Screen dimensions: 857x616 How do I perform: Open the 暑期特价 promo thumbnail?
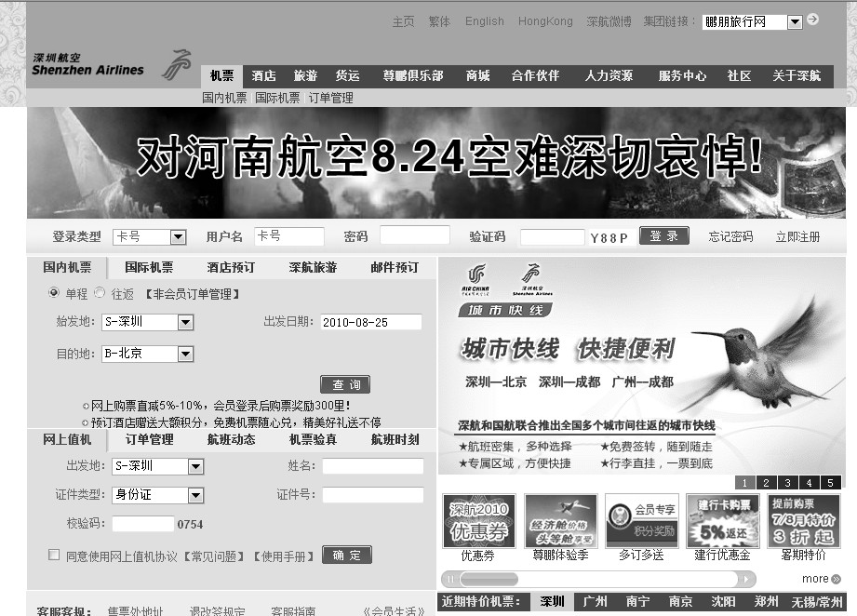pos(803,521)
